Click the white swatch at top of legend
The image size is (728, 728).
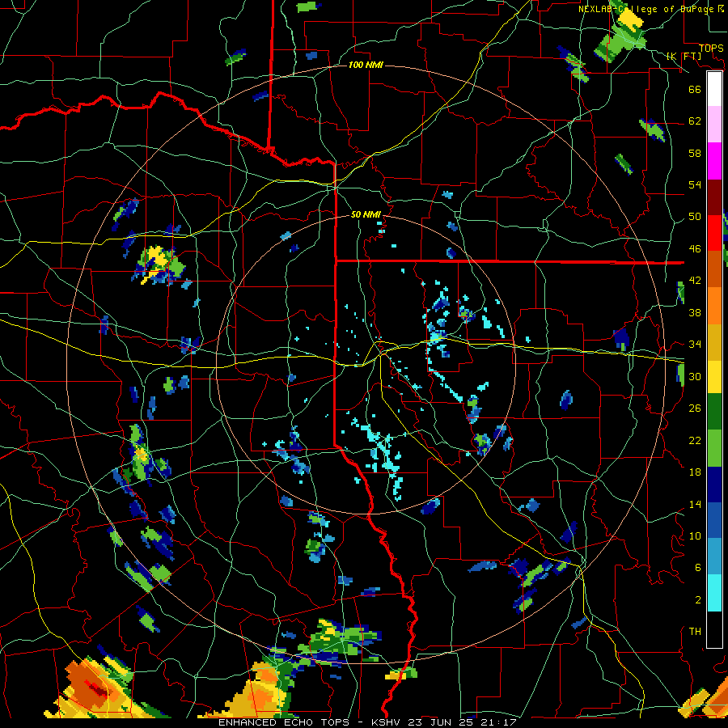click(714, 89)
